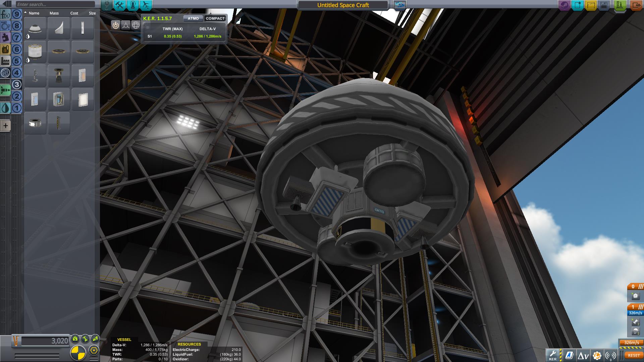Pick the white fairing wedge part
The image size is (644, 362).
(59, 28)
